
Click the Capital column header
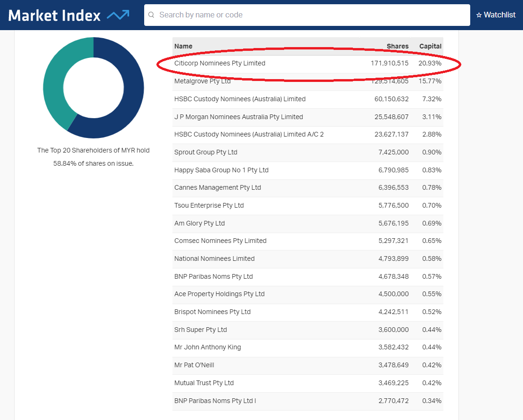430,46
